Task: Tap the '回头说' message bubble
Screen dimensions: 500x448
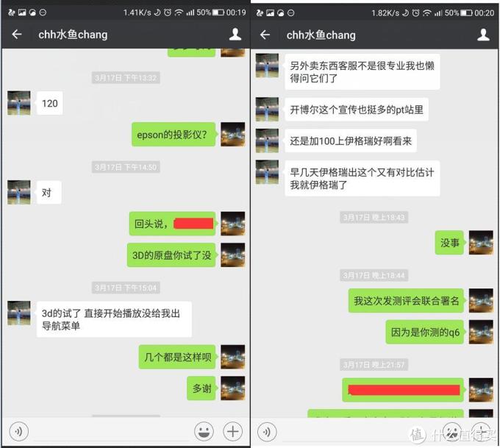Action: tap(173, 224)
